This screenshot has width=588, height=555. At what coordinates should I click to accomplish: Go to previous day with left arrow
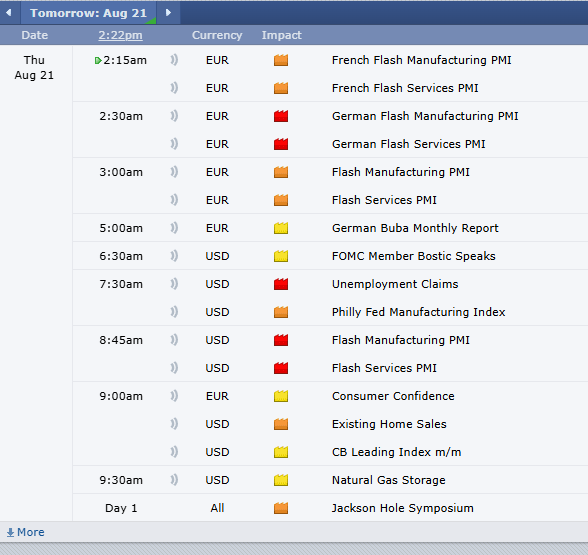pos(9,13)
